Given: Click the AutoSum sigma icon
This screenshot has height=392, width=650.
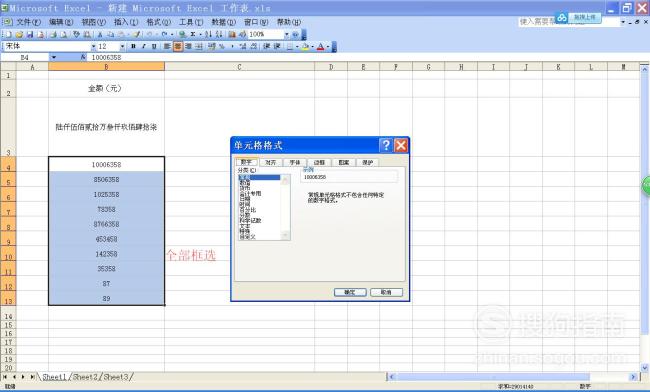Looking at the screenshot, I should point(193,34).
